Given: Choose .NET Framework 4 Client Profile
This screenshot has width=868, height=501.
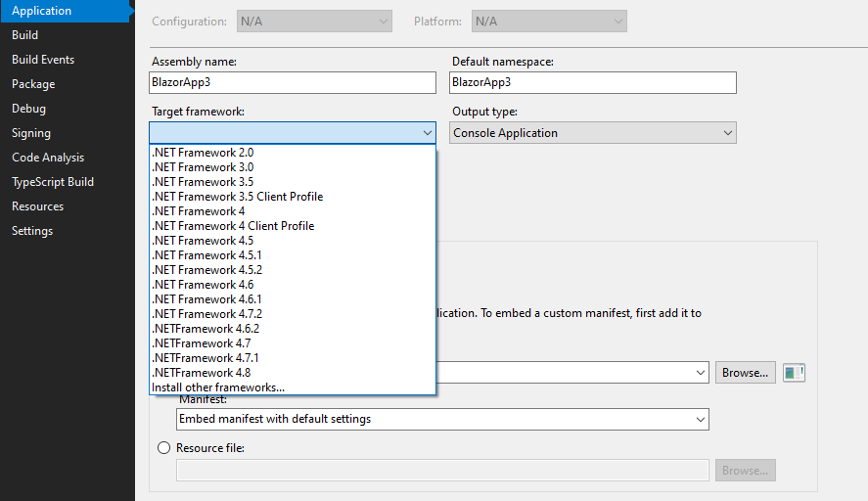Looking at the screenshot, I should pyautogui.click(x=293, y=226).
